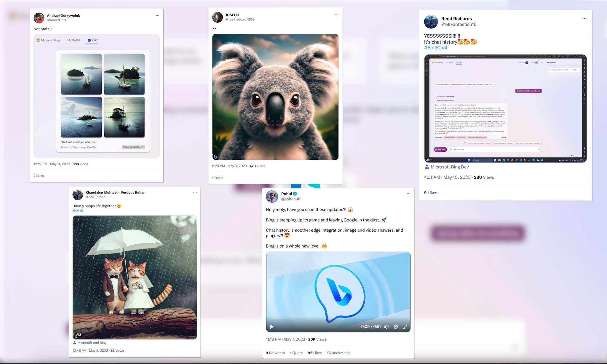Open more options on Reed Richards' tweet

584,18
